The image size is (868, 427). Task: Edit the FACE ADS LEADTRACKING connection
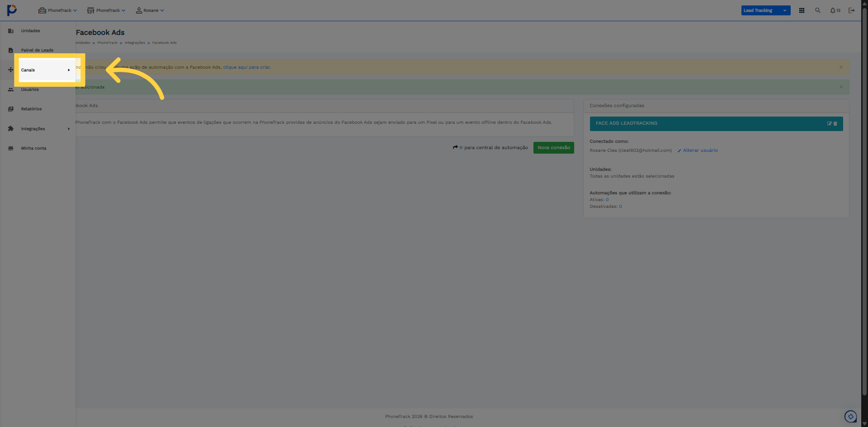tap(829, 123)
